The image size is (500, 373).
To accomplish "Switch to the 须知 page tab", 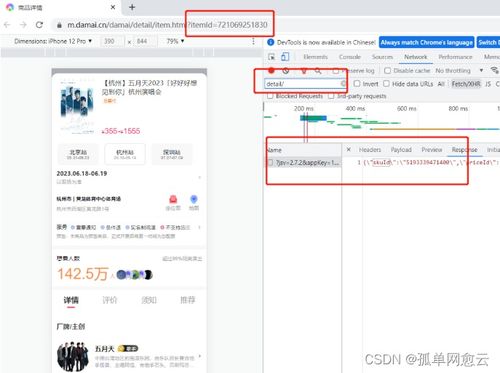I will pos(149,300).
